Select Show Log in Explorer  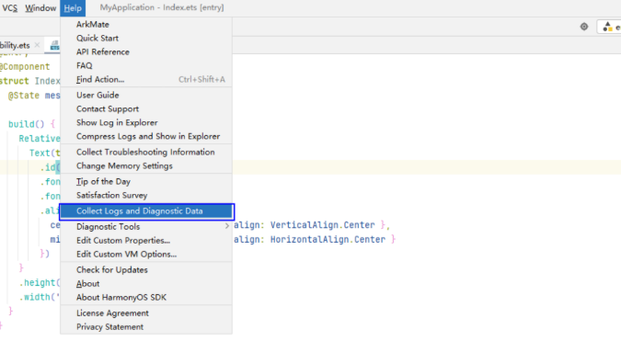point(146,122)
